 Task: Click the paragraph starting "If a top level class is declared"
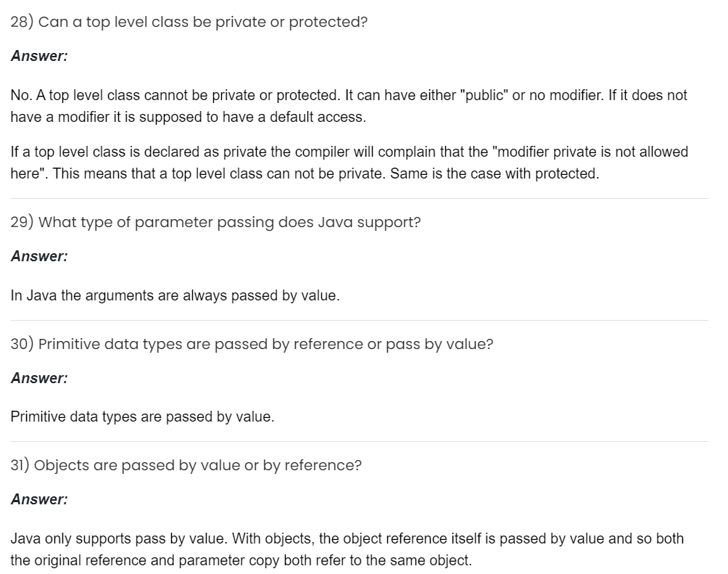tap(348, 163)
